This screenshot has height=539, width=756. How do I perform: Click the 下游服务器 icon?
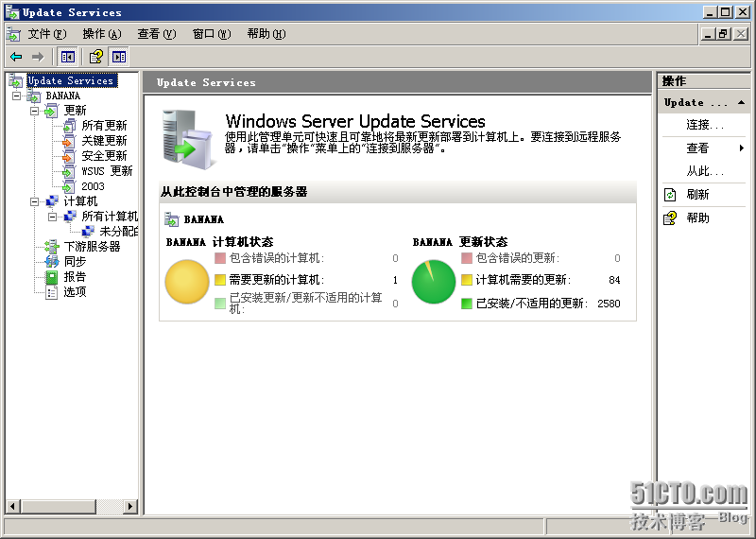point(51,247)
